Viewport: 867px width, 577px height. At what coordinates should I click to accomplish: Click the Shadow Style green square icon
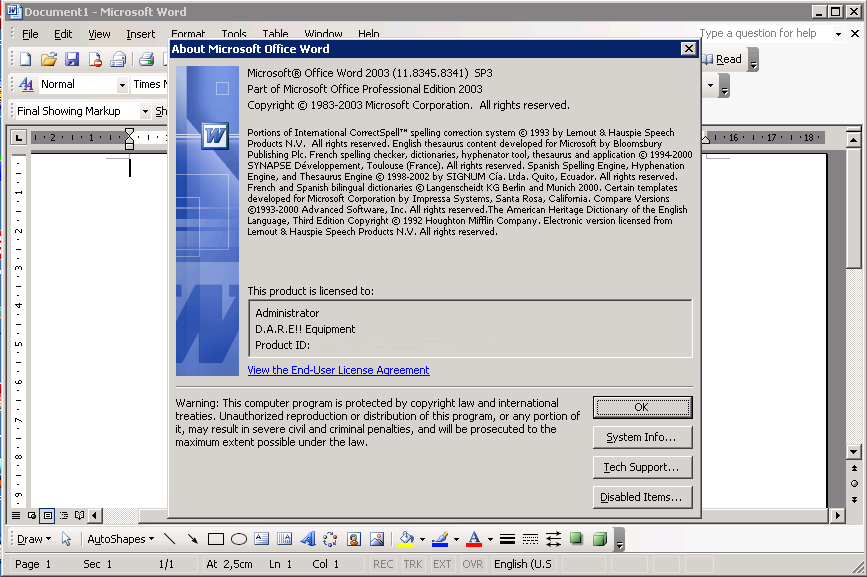576,539
